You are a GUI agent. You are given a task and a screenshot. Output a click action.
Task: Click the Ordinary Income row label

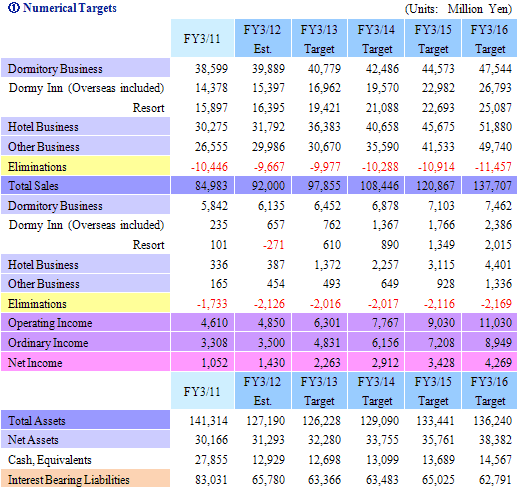pos(85,342)
